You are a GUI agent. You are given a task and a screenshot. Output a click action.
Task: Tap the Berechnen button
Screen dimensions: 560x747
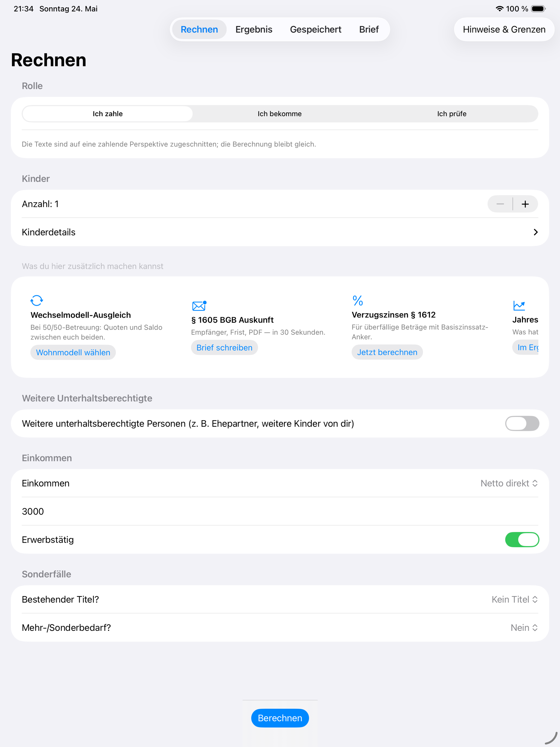click(280, 718)
